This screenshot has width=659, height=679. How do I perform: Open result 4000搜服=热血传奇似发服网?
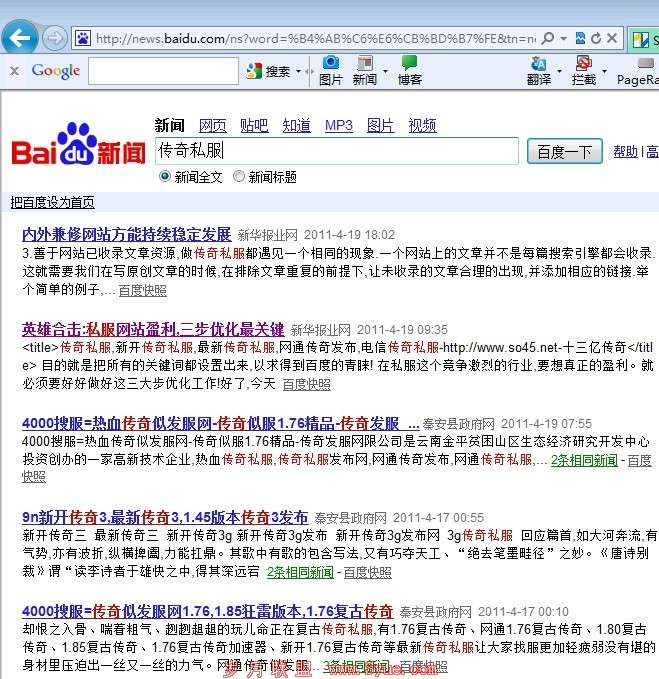tap(220, 423)
